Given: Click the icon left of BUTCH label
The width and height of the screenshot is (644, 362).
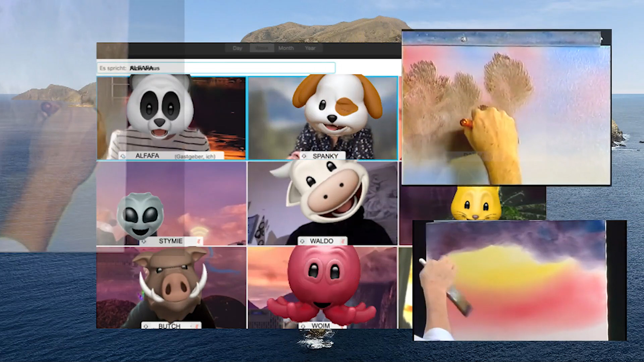Looking at the screenshot, I should pos(146,326).
